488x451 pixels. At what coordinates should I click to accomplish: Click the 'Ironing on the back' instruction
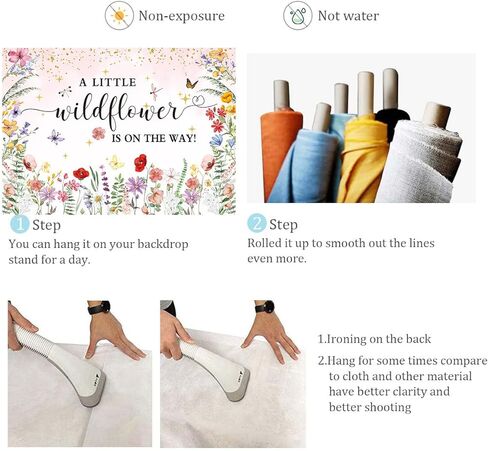coord(375,339)
